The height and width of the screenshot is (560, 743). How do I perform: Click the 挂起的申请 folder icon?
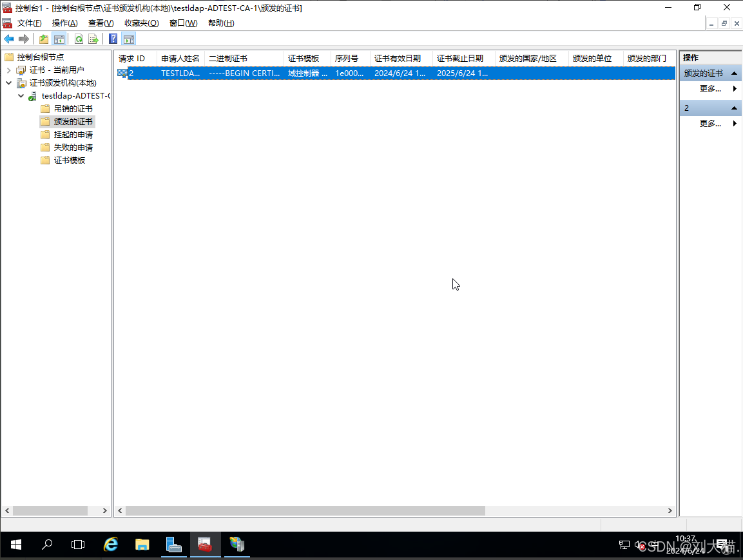pos(46,135)
